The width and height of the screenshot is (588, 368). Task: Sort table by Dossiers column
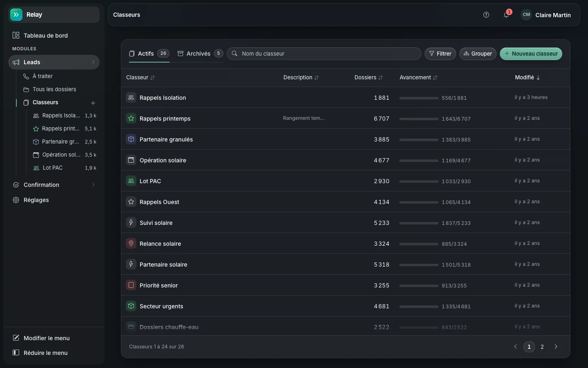point(368,78)
